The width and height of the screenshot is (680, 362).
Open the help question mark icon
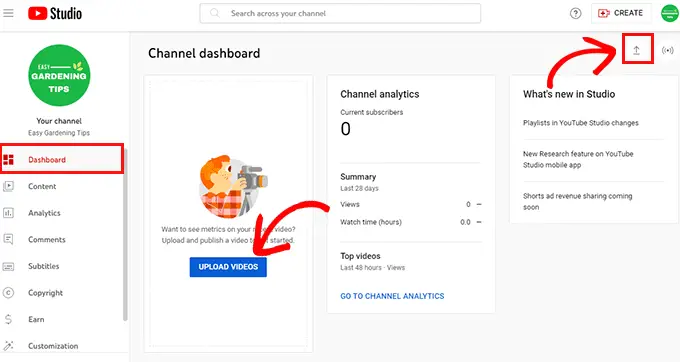pyautogui.click(x=575, y=13)
